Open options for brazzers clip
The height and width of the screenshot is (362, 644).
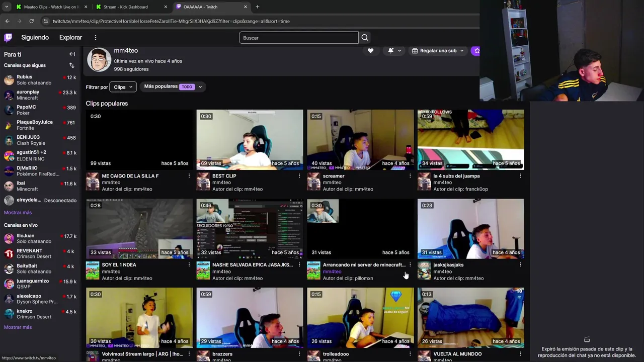click(x=299, y=354)
